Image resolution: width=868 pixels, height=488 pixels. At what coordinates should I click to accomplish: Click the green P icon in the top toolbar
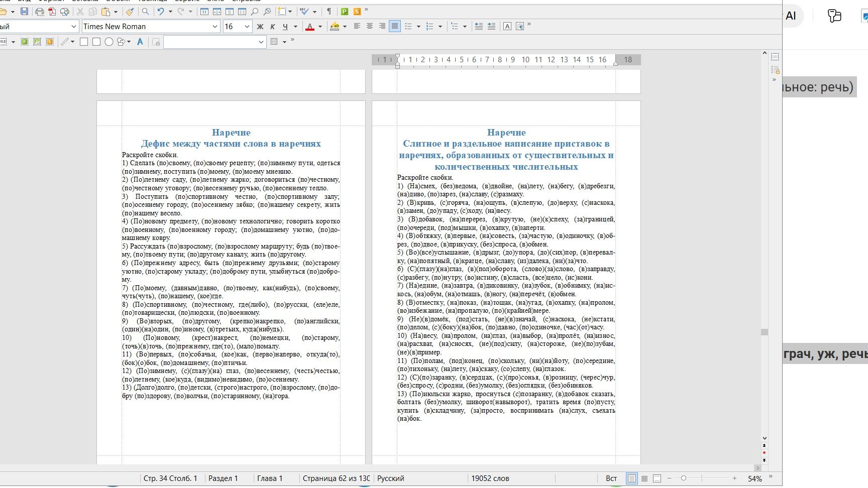(345, 11)
